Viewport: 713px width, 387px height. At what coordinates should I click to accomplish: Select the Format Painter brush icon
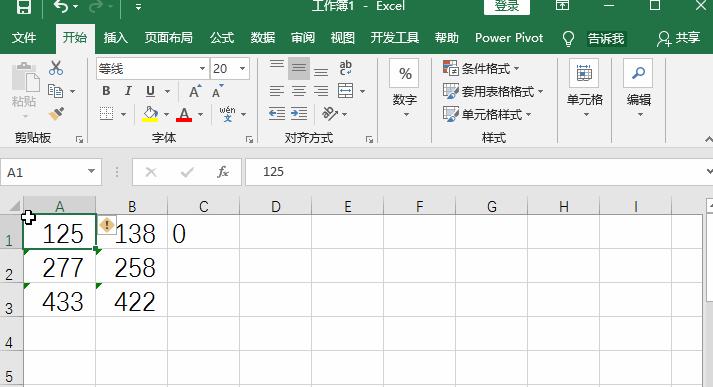(56, 113)
